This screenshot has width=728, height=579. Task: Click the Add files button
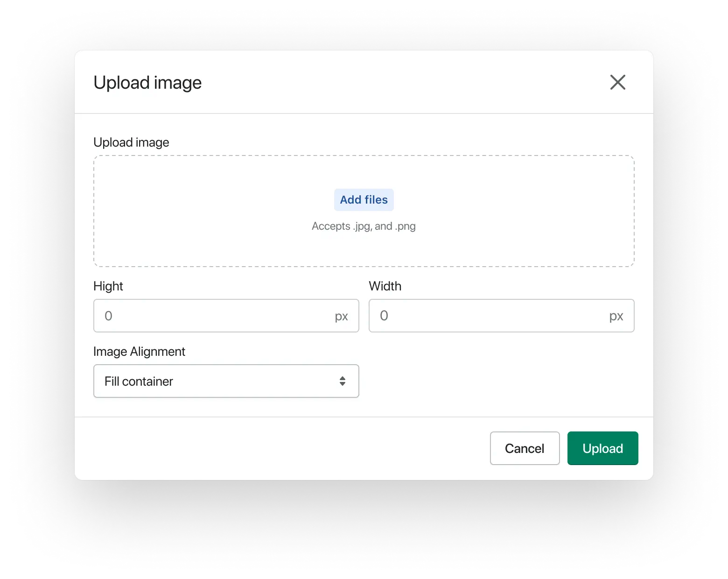click(x=364, y=200)
